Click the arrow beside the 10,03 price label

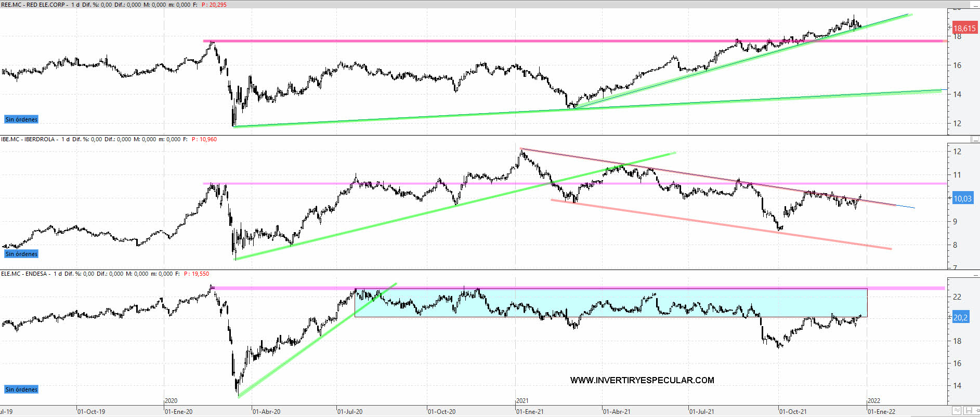949,198
